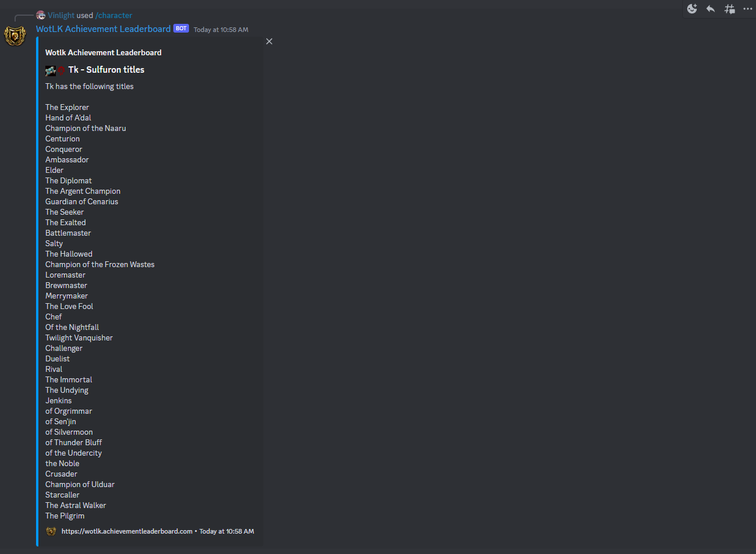The image size is (756, 554).
Task: Click the Horde faction icon beside the title
Action: click(61, 69)
